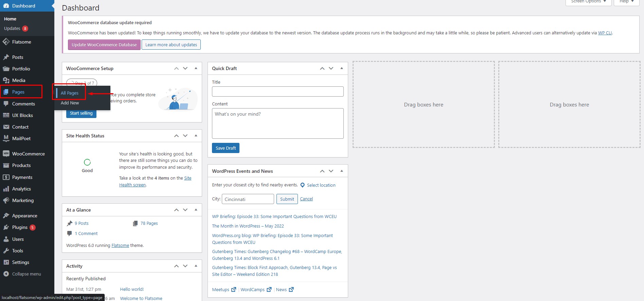Move Quick Draft box up
Screen dimensions: 644x301
click(x=322, y=68)
